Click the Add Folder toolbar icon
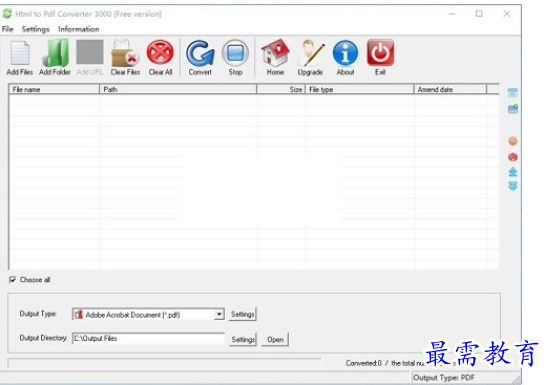This screenshot has height=385, width=547. pos(55,53)
